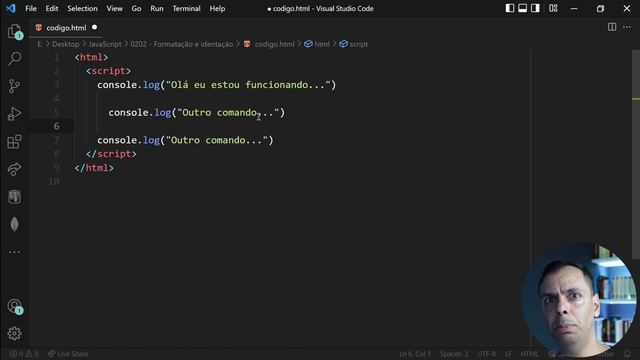Click line number 6 in gutter

[57, 126]
